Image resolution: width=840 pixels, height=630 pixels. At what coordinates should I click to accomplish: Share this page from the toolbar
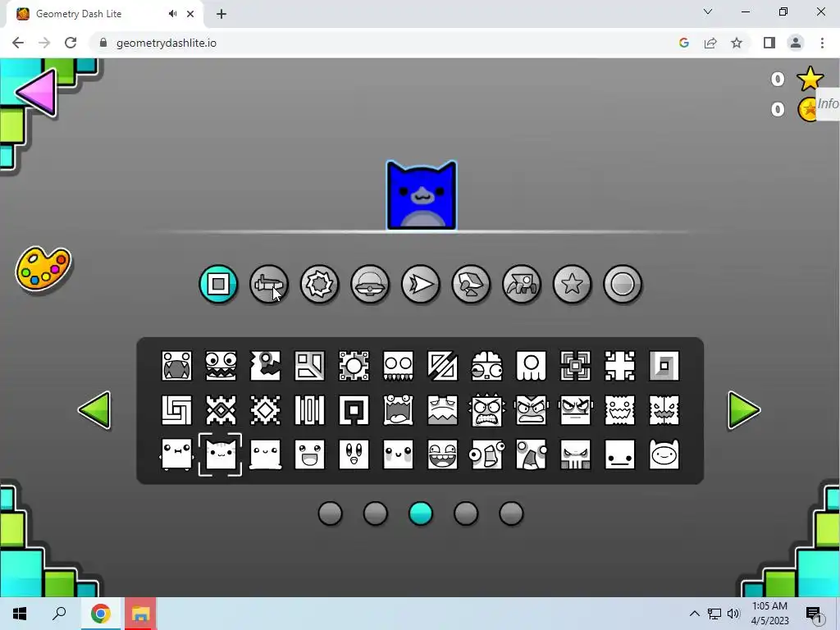(x=710, y=43)
